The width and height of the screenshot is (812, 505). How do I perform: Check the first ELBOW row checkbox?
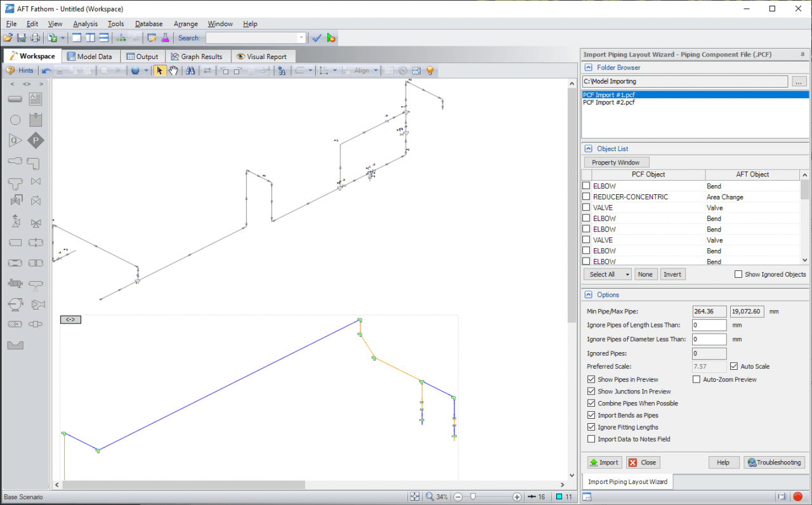click(x=586, y=186)
